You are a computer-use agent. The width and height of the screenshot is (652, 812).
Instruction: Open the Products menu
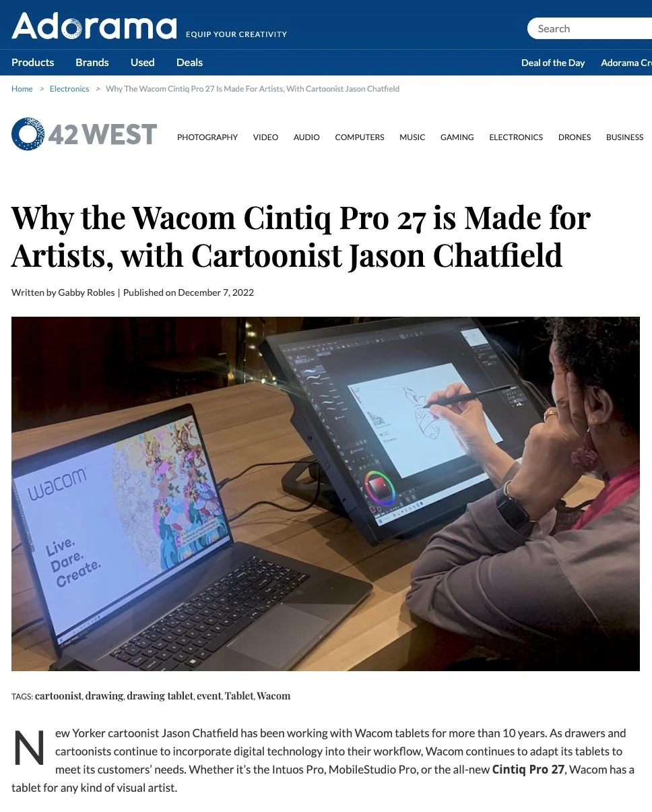click(x=32, y=62)
